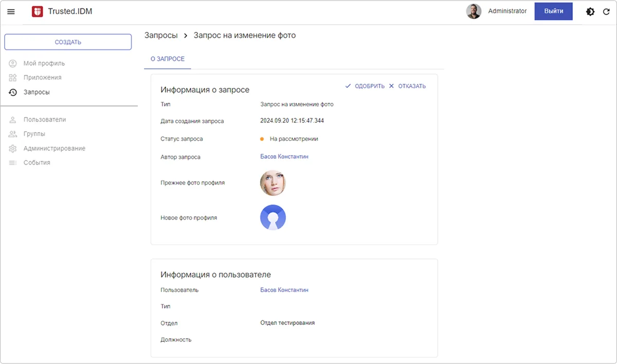
Task: Open the Users section in sidebar
Action: (x=44, y=119)
